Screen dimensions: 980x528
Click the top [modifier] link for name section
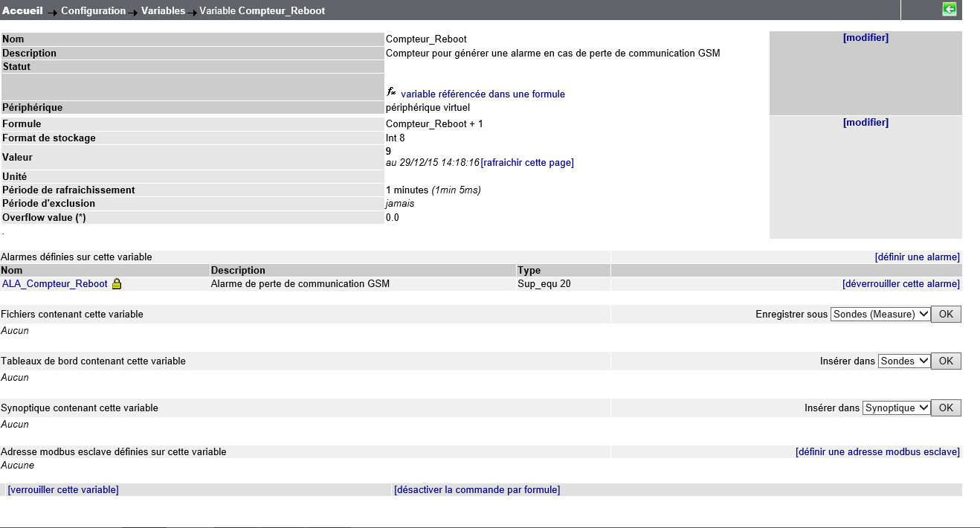point(865,38)
